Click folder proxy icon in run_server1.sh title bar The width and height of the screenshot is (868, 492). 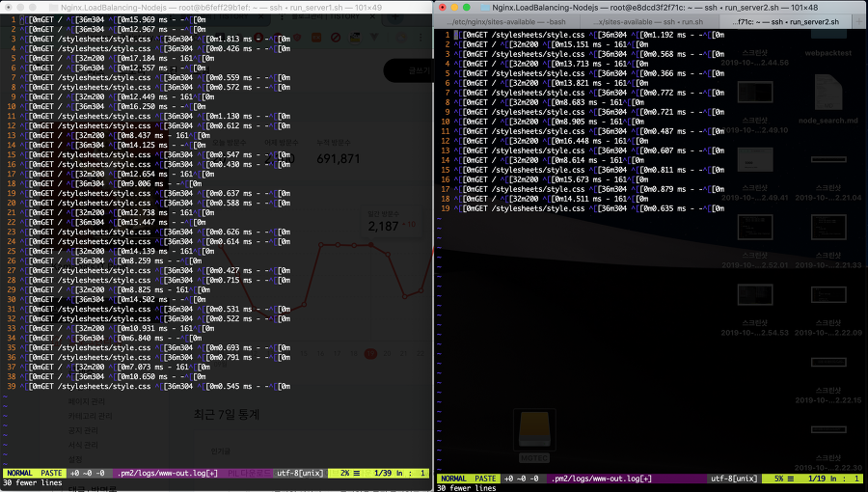click(x=54, y=7)
